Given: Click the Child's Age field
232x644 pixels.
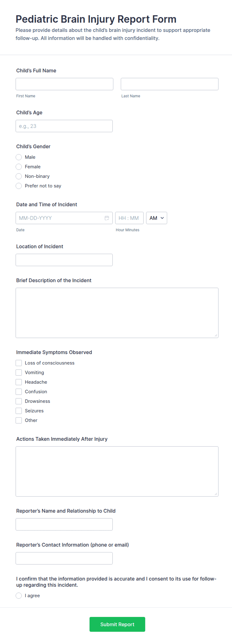Looking at the screenshot, I should pyautogui.click(x=64, y=126).
